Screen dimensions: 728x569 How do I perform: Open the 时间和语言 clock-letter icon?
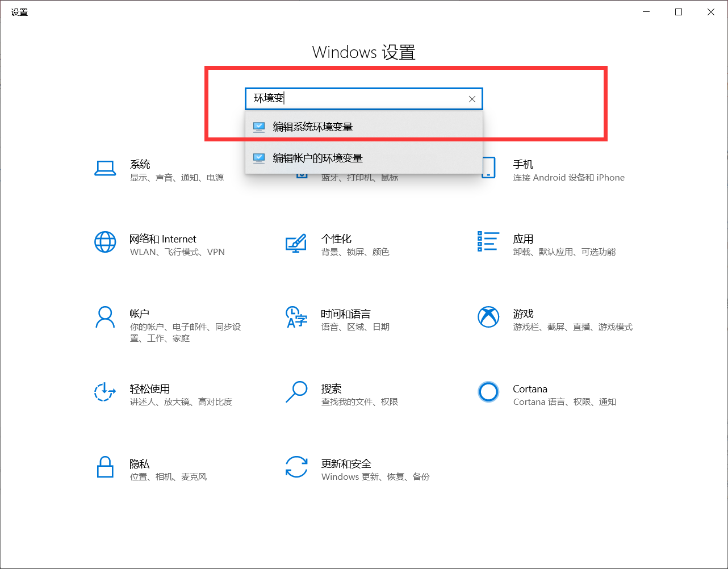pyautogui.click(x=296, y=317)
